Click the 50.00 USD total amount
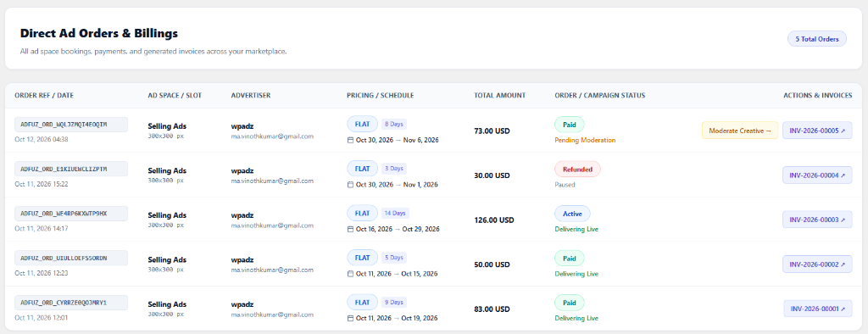The width and height of the screenshot is (868, 334). (492, 264)
